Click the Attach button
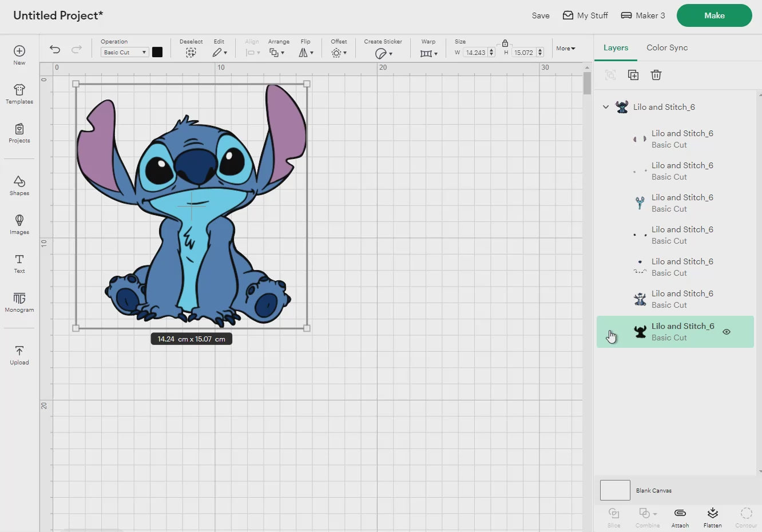762x532 pixels. [680, 517]
